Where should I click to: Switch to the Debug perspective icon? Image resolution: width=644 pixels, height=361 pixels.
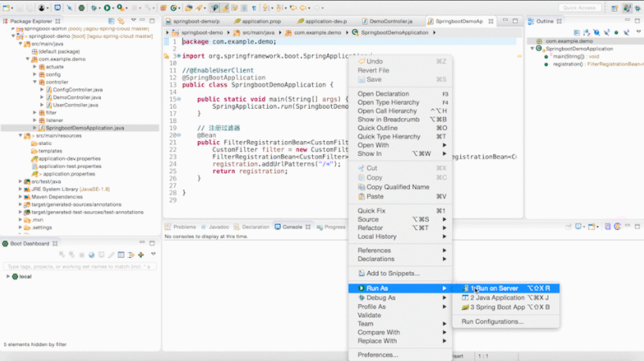point(638,8)
